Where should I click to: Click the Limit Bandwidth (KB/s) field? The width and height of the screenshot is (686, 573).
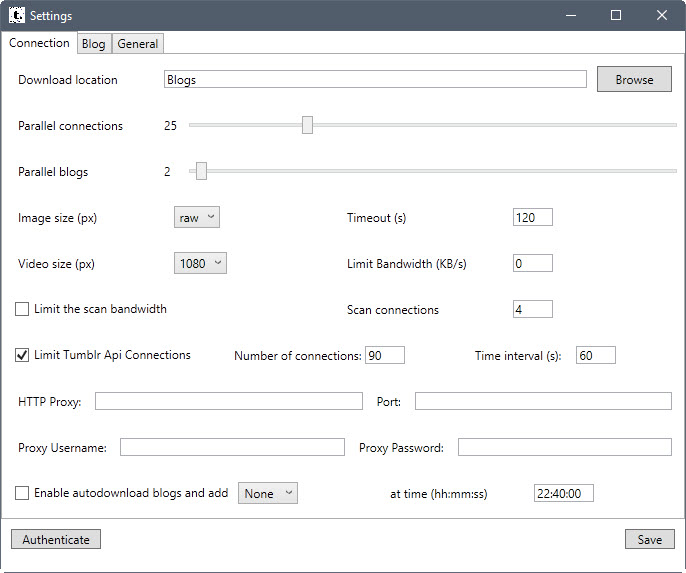pyautogui.click(x=532, y=263)
